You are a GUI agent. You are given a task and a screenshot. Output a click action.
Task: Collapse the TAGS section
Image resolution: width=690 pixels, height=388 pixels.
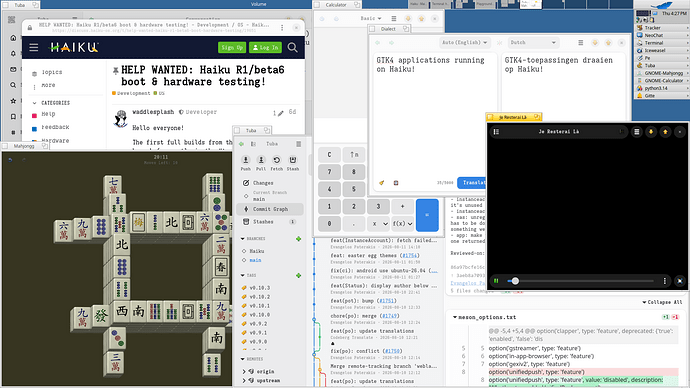tap(242, 275)
